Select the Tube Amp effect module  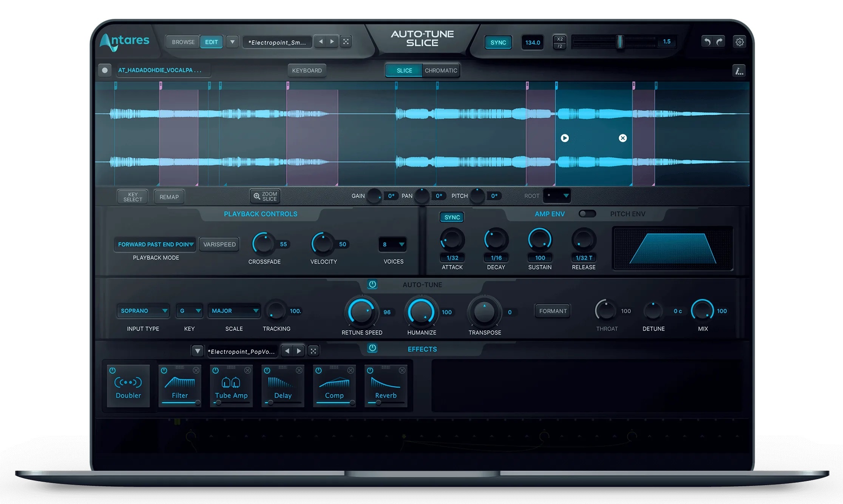(231, 386)
